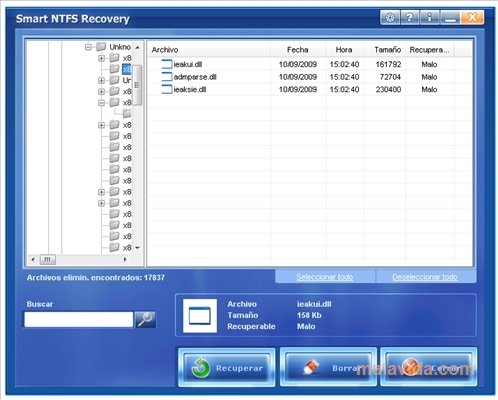Close window with the orange X button

coord(472,17)
